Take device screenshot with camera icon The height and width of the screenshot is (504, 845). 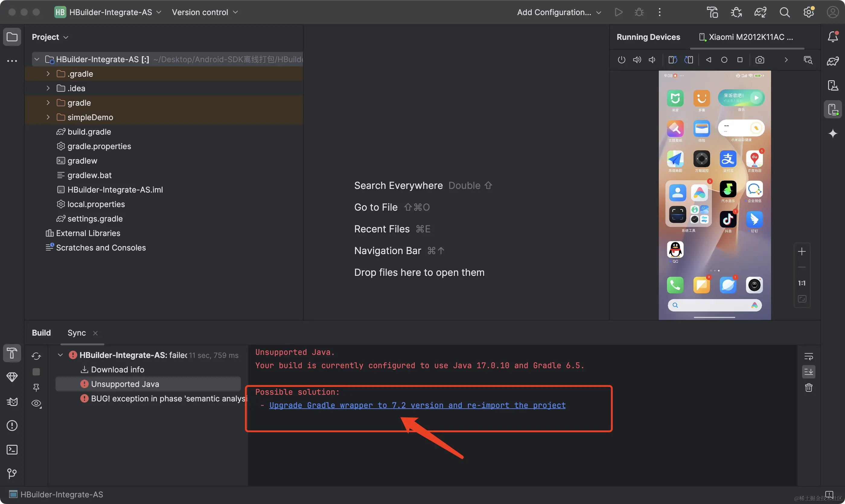760,60
